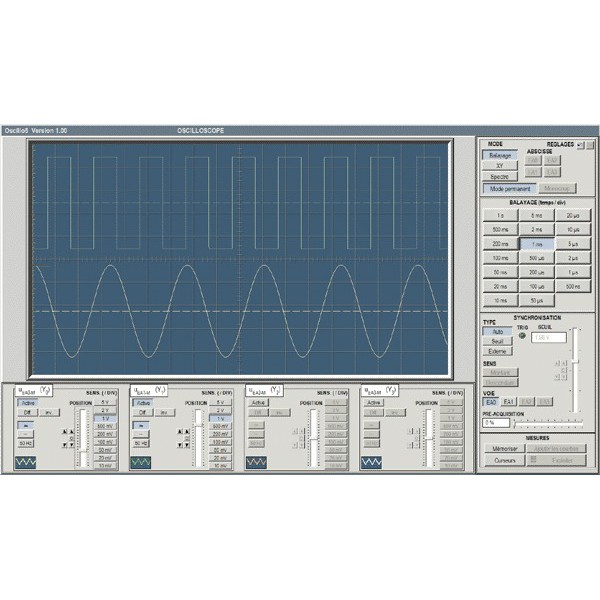Select Monocoup acquisition mode
Viewport: 600px width, 600px height.
click(557, 189)
